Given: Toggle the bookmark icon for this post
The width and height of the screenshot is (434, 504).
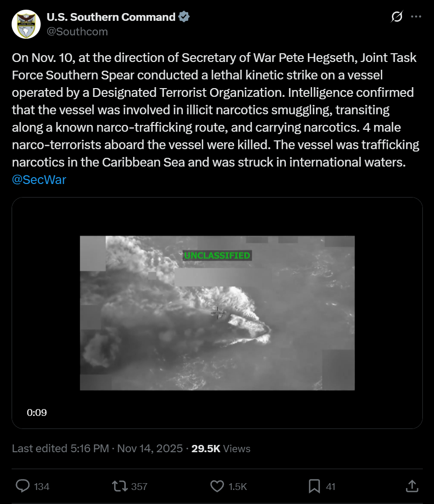Looking at the screenshot, I should (314, 486).
